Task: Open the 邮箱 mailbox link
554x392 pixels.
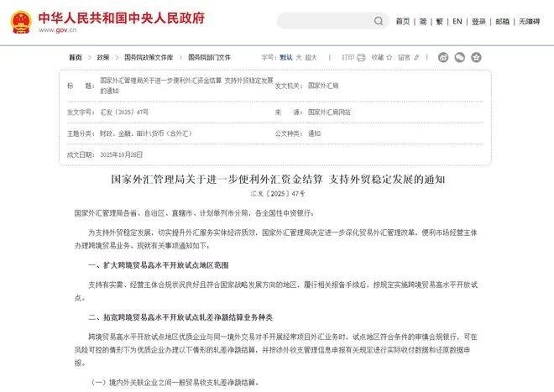Action: pyautogui.click(x=502, y=22)
